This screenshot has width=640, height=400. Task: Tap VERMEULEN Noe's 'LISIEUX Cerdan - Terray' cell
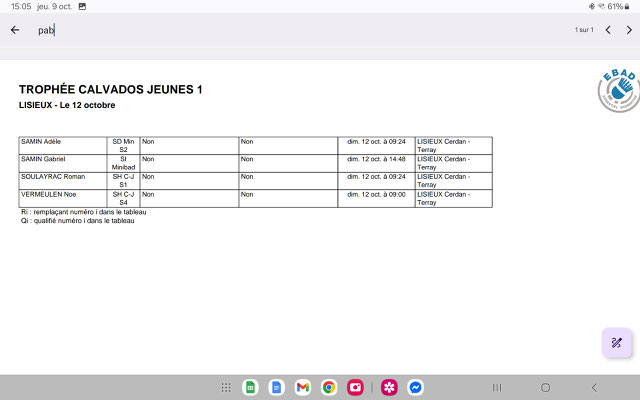453,198
